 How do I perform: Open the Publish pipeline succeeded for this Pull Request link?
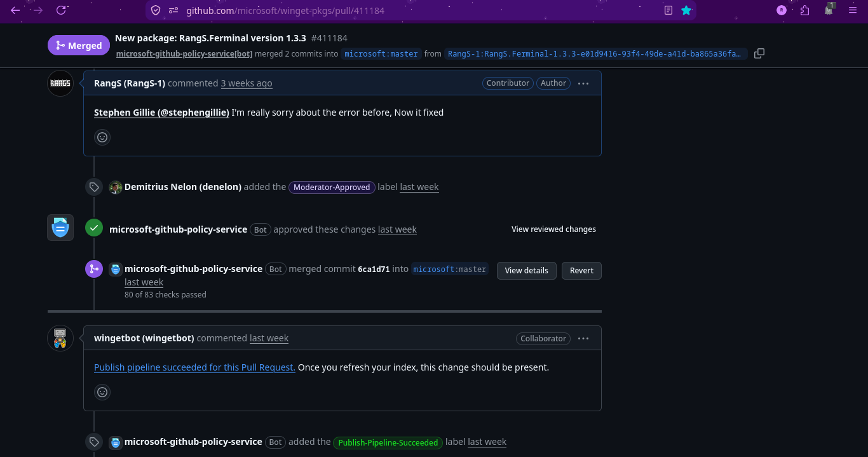click(194, 367)
